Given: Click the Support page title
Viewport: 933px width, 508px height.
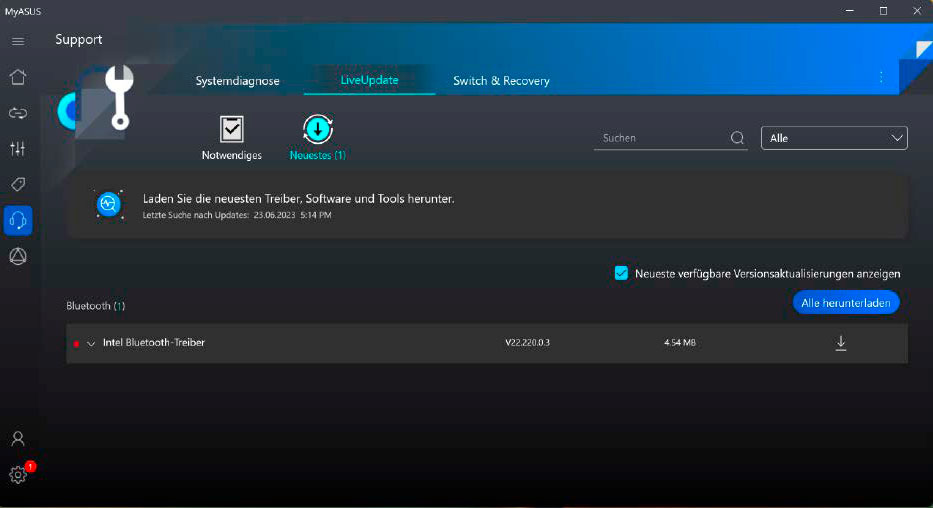Looking at the screenshot, I should point(79,39).
